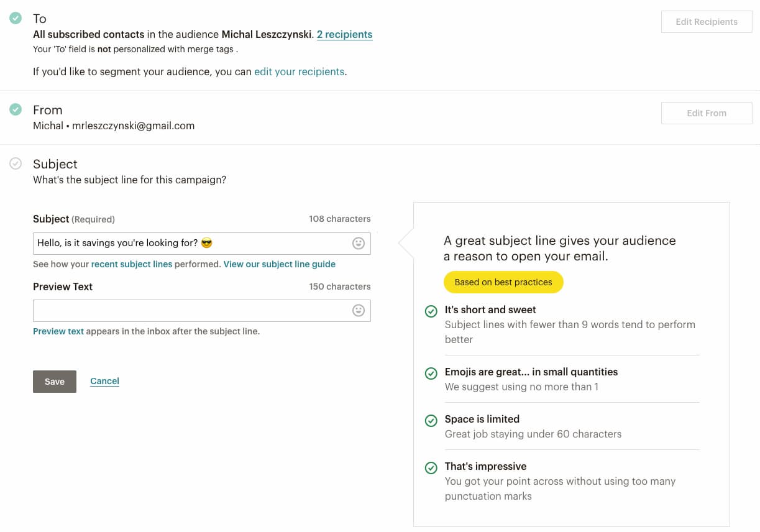Click the Preview text link below the field
The image size is (760, 532).
point(58,331)
